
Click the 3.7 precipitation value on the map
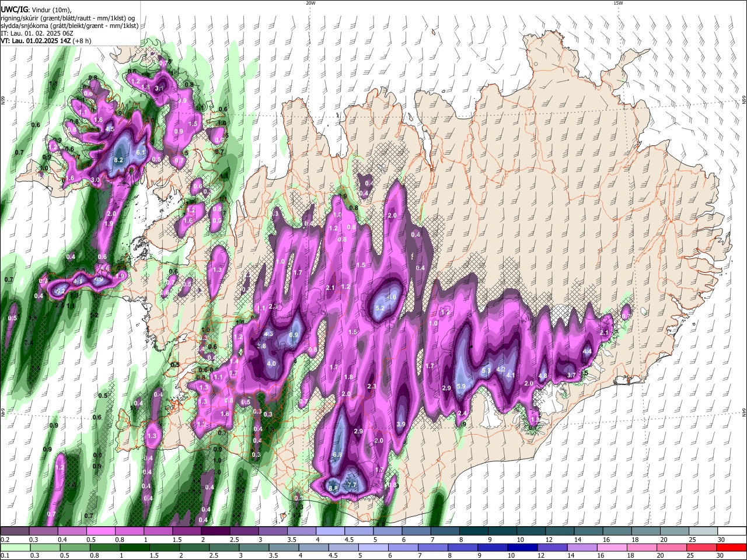tap(572, 375)
